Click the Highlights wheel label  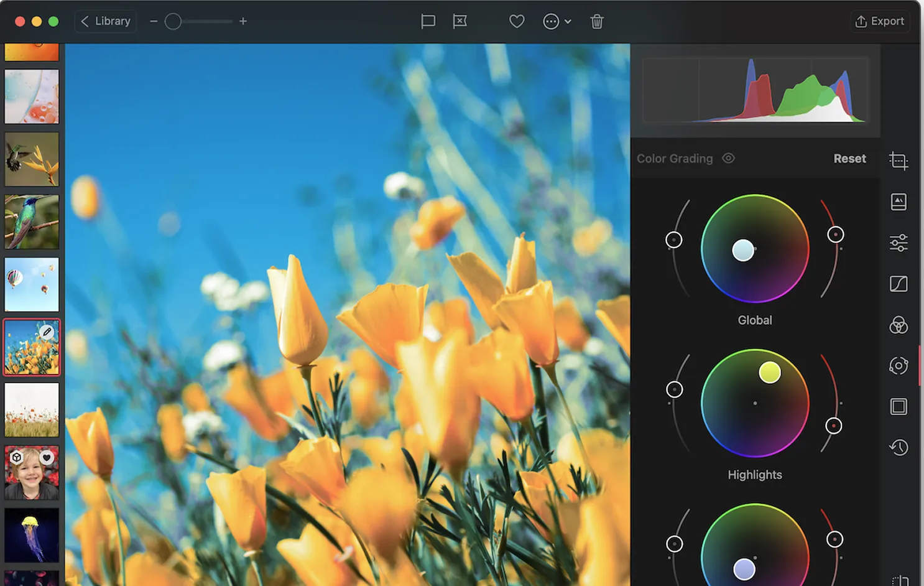coord(755,475)
